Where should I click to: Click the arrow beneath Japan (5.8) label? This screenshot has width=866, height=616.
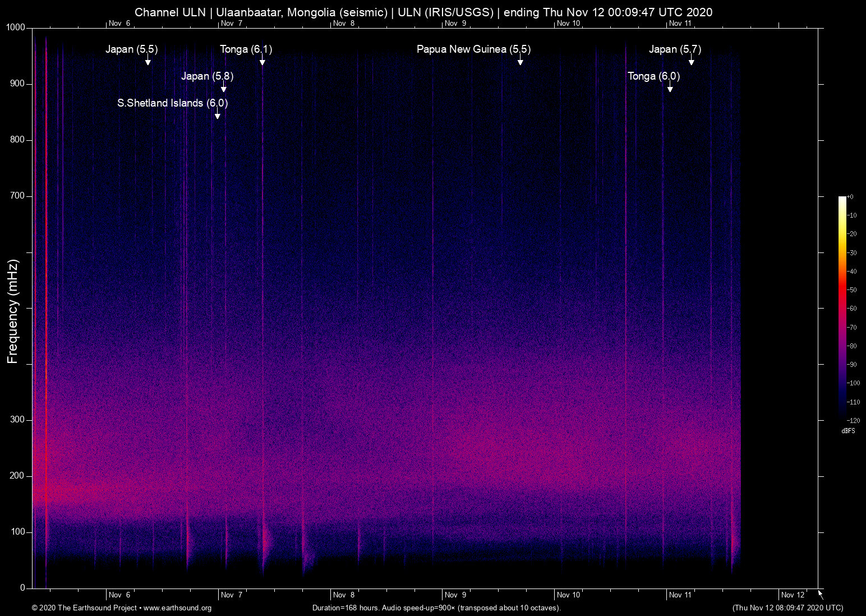(x=224, y=88)
